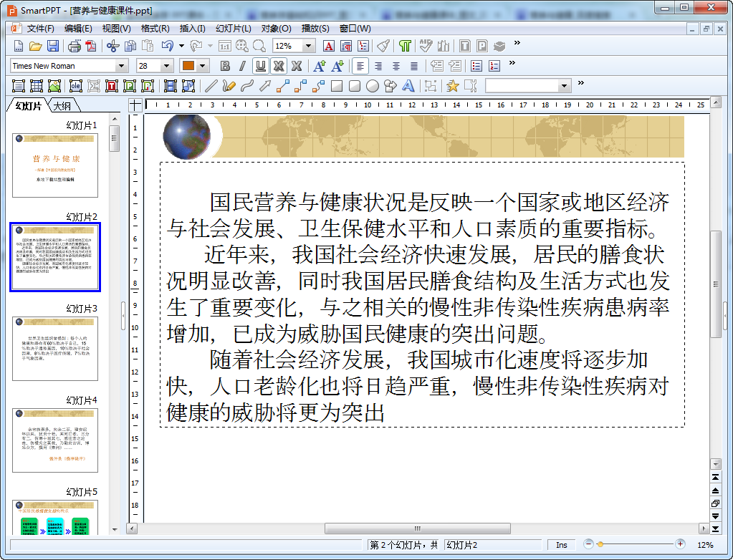Viewport: 733px width, 560px height.
Task: Open the 幻灯片(L) menu
Action: [234, 29]
